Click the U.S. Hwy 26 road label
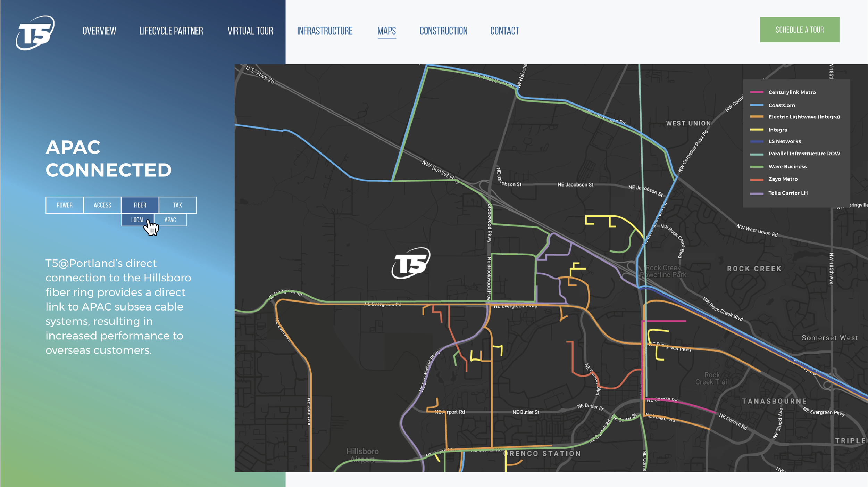Viewport: 868px width, 487px height. [260, 75]
